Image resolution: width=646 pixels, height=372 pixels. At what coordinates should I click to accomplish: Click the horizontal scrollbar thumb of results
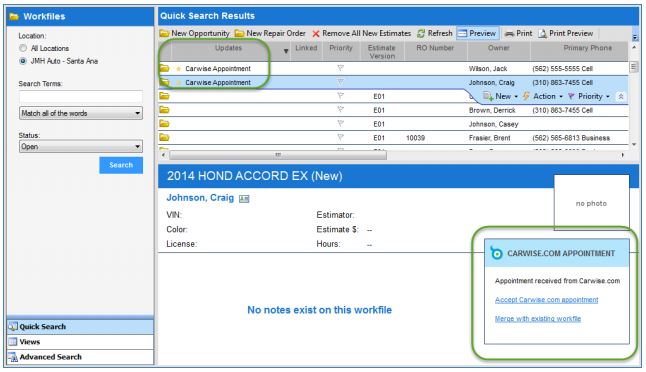point(278,155)
